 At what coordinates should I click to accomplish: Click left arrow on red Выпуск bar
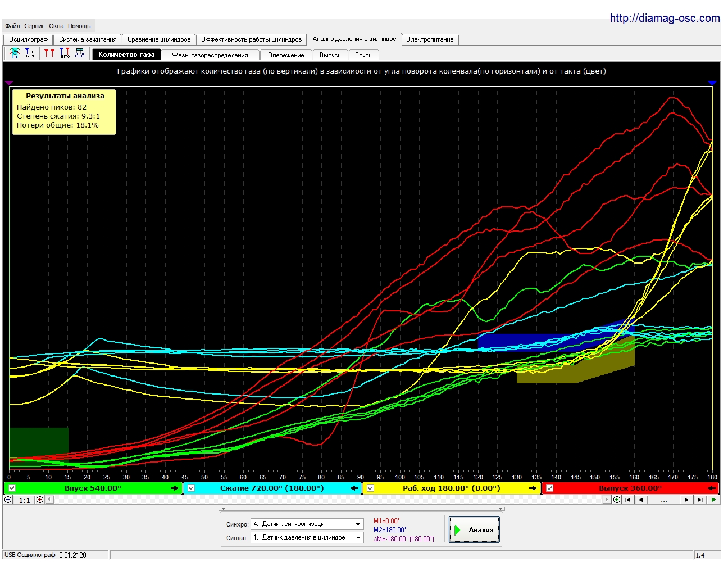tap(712, 488)
